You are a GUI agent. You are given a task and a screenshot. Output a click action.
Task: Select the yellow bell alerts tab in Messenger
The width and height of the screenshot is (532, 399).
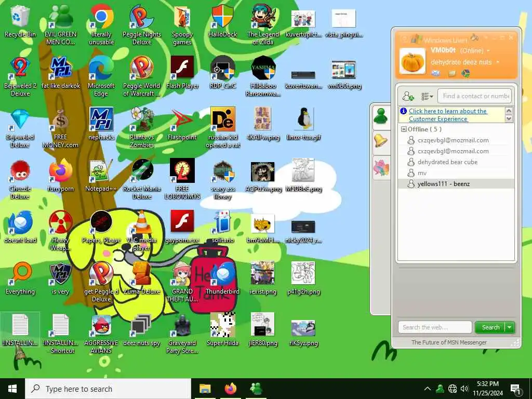(x=381, y=141)
